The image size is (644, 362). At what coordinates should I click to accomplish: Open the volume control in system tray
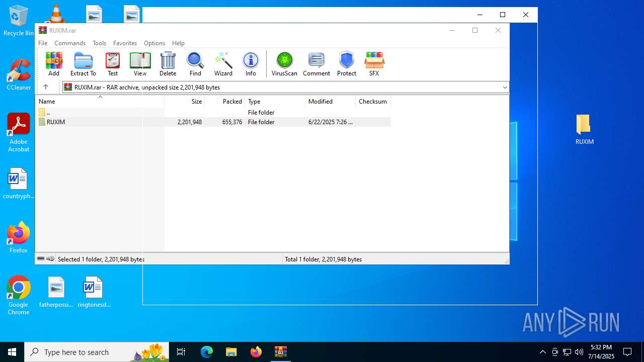tap(579, 352)
